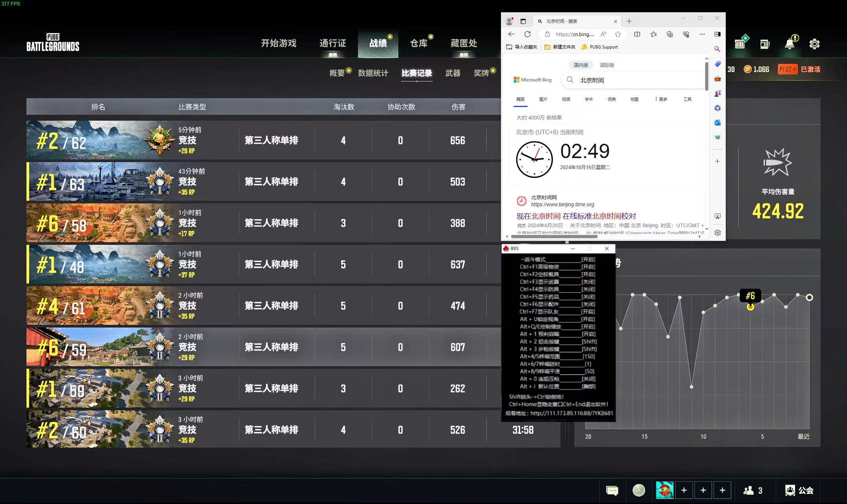
Task: Open the Edge tab actions icon
Action: pos(523,21)
